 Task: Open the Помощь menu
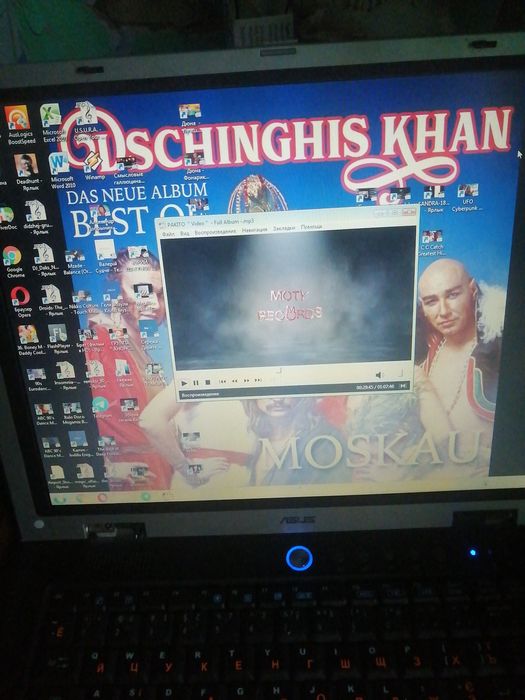pos(311,227)
